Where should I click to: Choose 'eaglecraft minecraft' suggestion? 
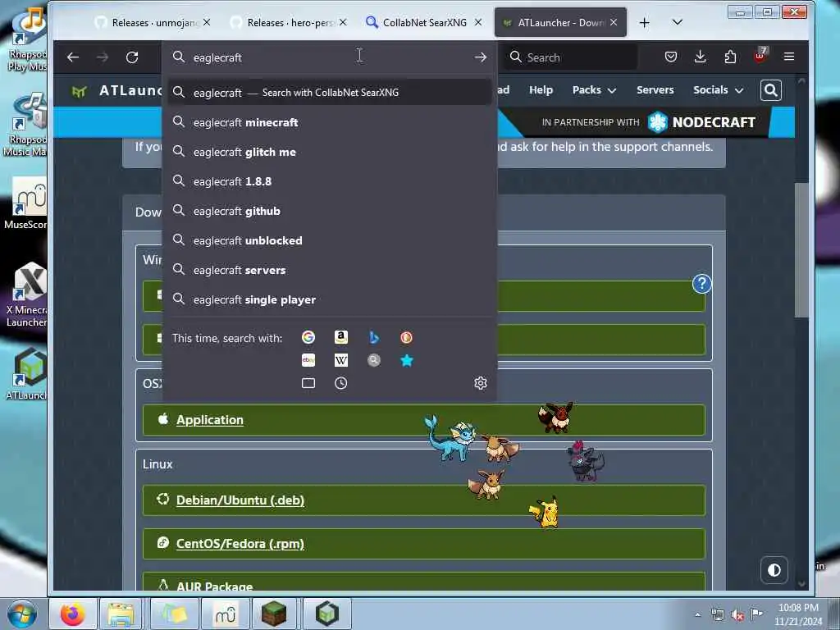point(330,122)
